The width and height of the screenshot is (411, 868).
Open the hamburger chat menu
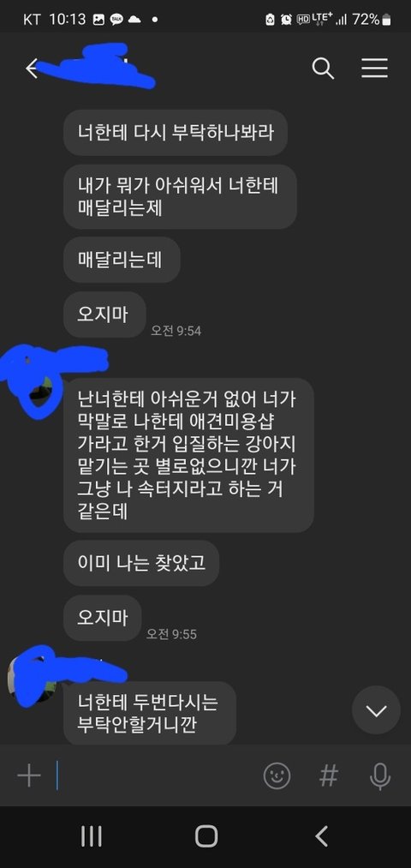(374, 68)
